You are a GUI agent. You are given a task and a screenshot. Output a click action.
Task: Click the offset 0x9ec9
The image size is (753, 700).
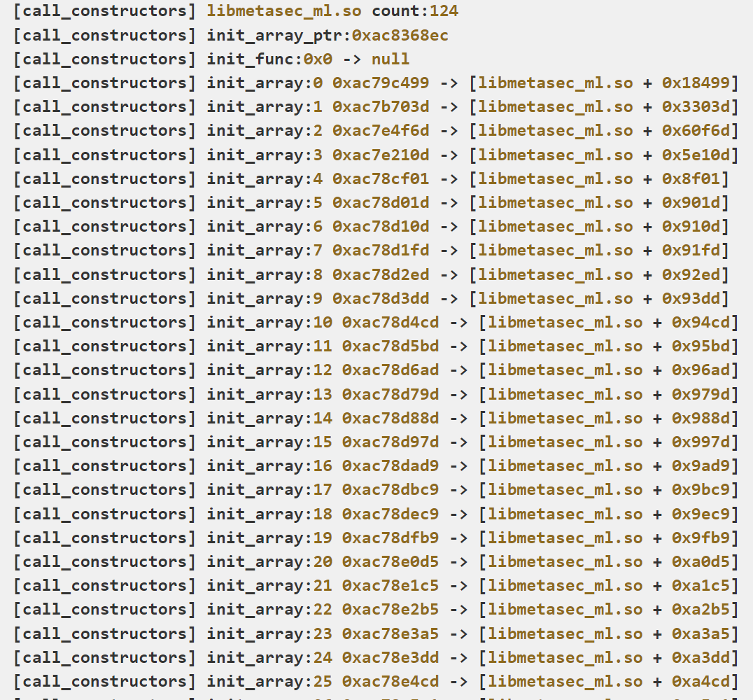(x=701, y=514)
